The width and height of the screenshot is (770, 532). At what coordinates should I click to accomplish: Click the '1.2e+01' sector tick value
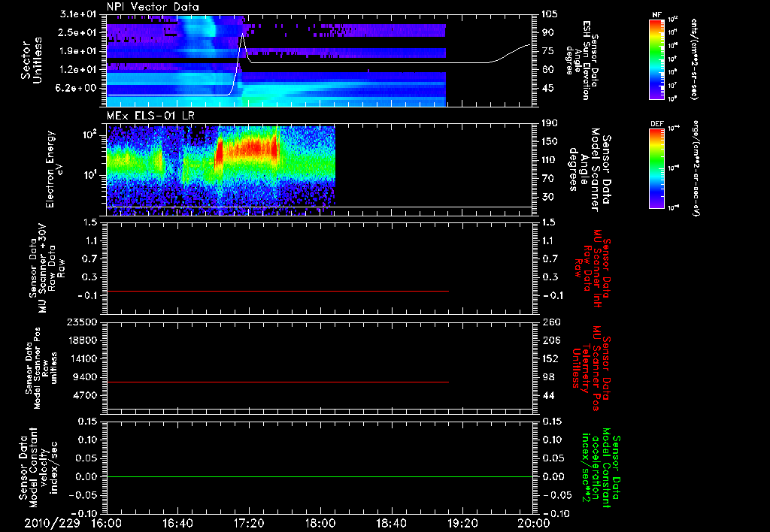pos(78,70)
